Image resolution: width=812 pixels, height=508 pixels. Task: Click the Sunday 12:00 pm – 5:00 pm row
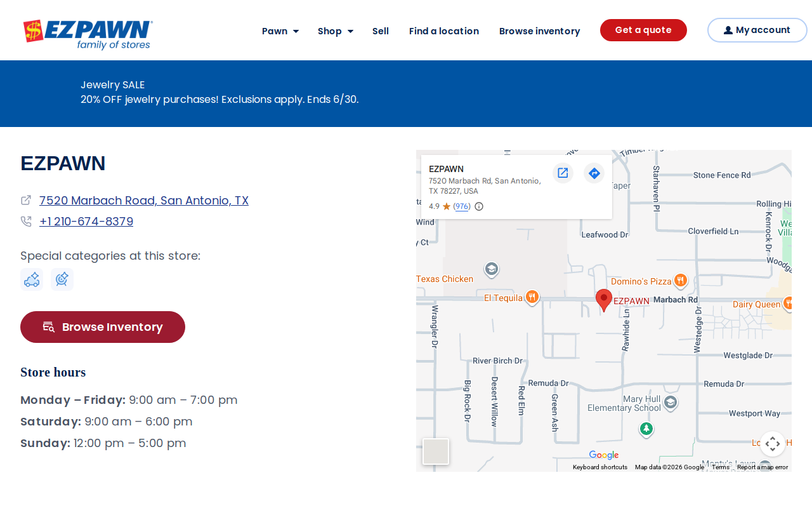(x=103, y=443)
